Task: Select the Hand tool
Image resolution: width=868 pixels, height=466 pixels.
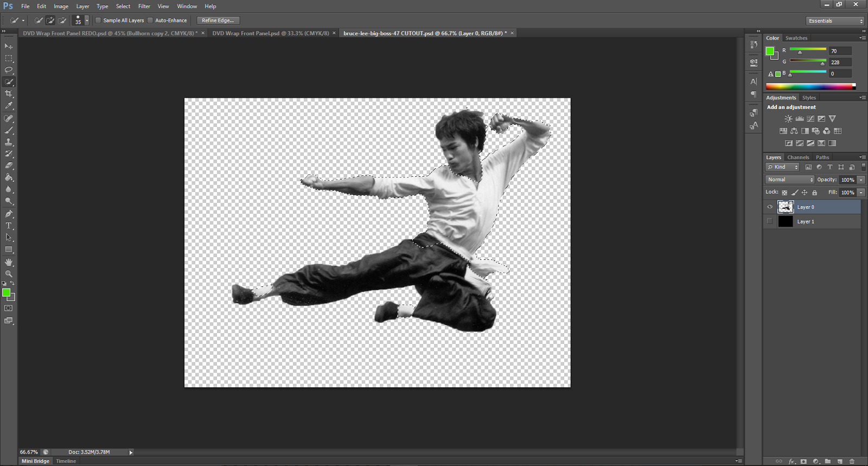Action: [9, 262]
